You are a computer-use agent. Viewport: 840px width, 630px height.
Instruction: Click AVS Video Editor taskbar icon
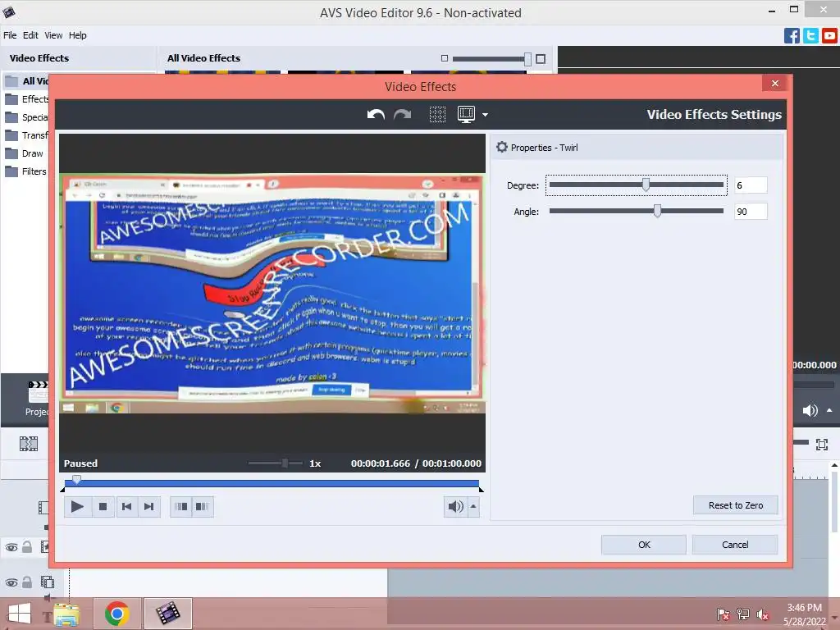click(167, 614)
